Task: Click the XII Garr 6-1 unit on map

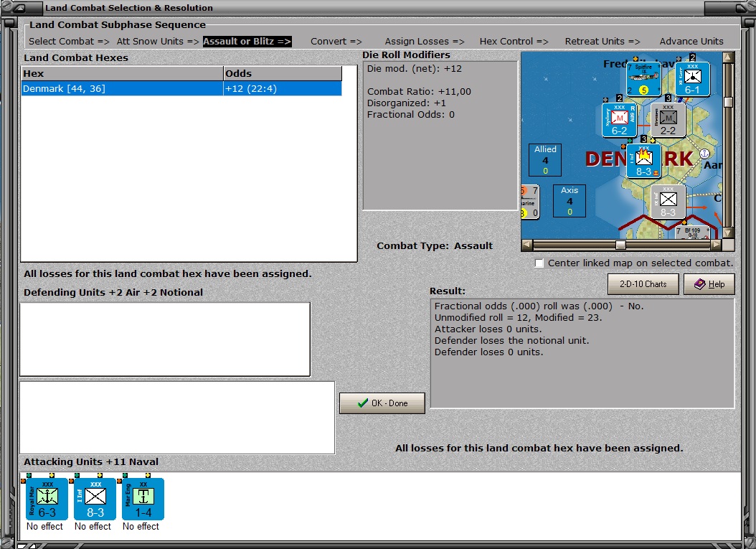Action: 692,79
